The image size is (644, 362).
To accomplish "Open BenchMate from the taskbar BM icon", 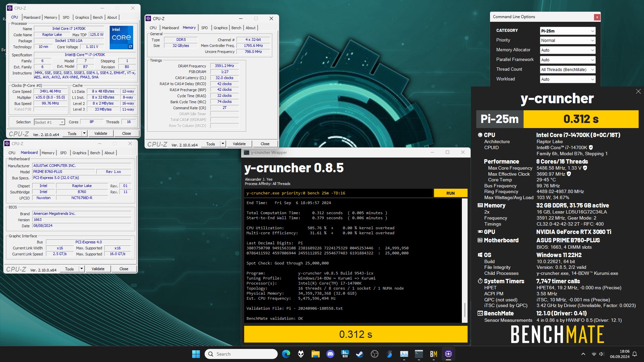I will [433, 354].
